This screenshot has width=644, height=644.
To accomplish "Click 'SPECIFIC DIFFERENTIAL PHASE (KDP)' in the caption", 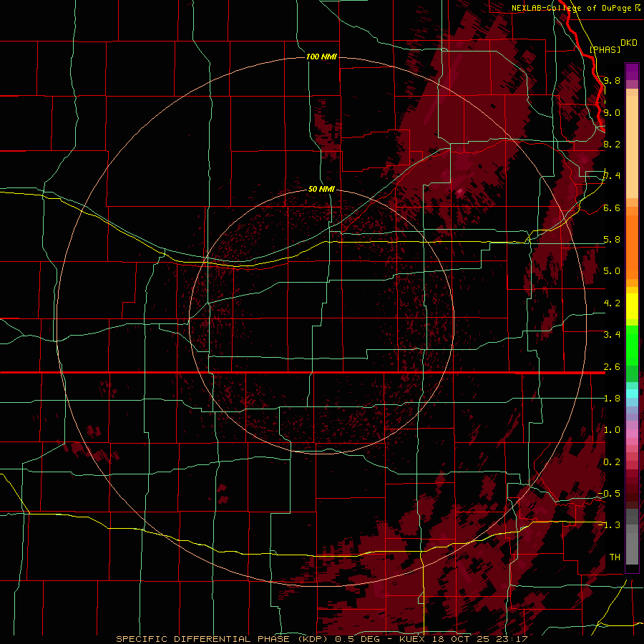I will tap(222, 639).
